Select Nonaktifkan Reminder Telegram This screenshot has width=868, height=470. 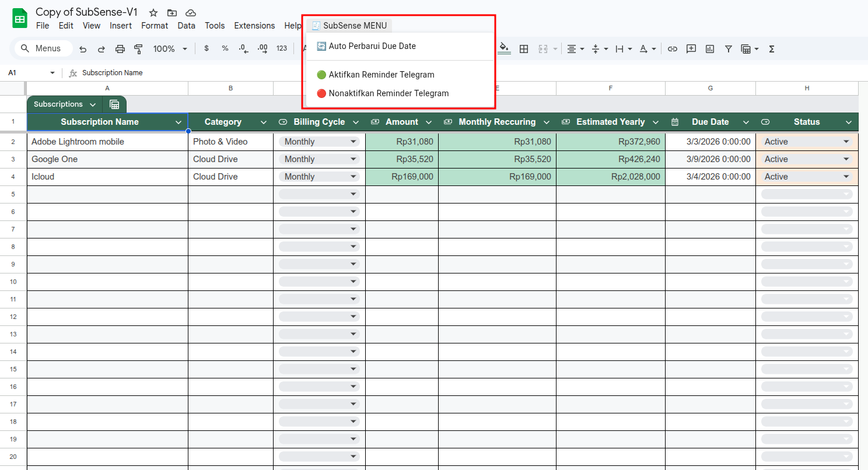pos(388,93)
